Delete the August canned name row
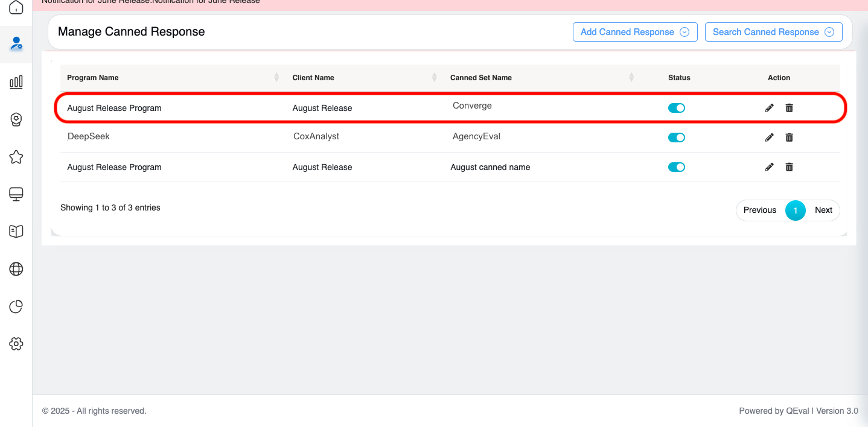 pyautogui.click(x=789, y=167)
